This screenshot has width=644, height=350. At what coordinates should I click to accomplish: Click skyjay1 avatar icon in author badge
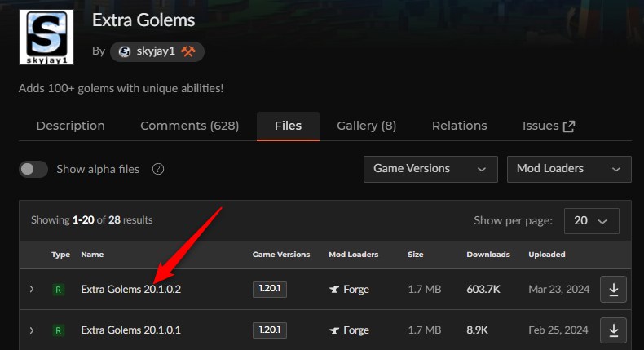point(125,51)
